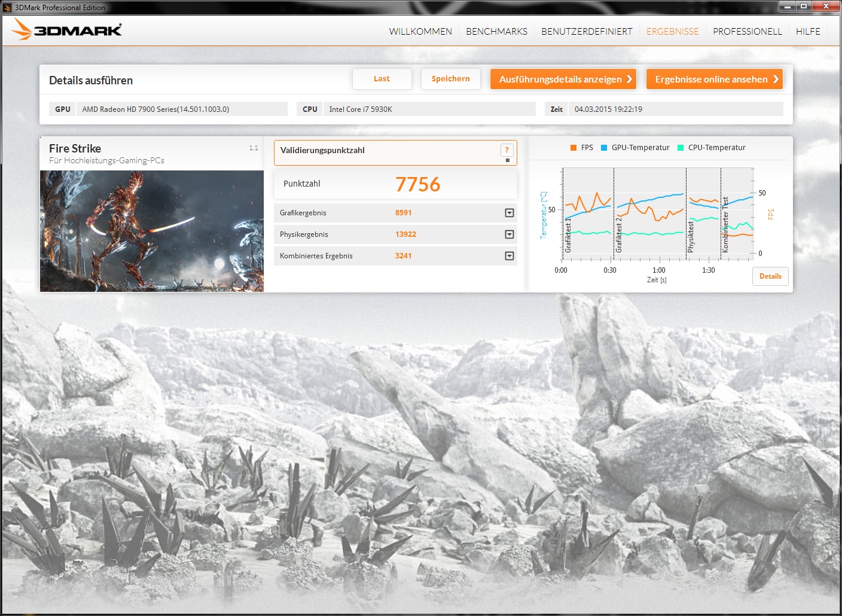
Task: Maximize the 3DMark window
Action: tap(804, 7)
